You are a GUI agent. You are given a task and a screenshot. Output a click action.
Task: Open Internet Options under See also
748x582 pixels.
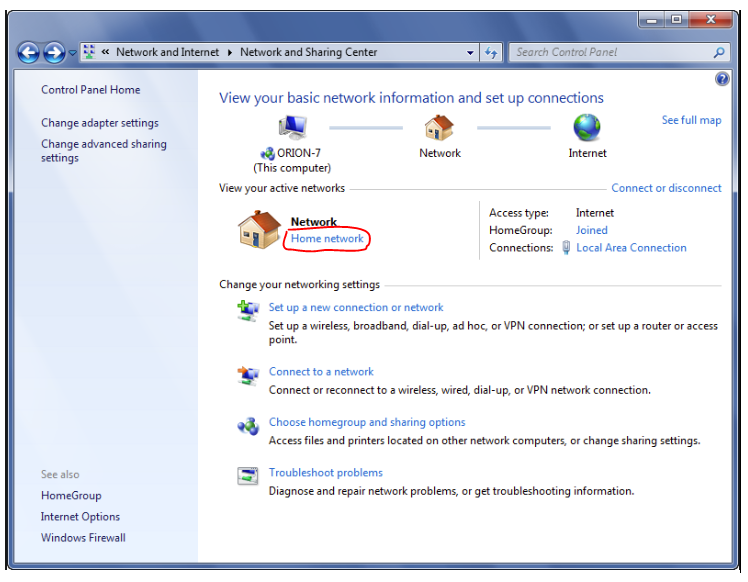click(x=80, y=517)
